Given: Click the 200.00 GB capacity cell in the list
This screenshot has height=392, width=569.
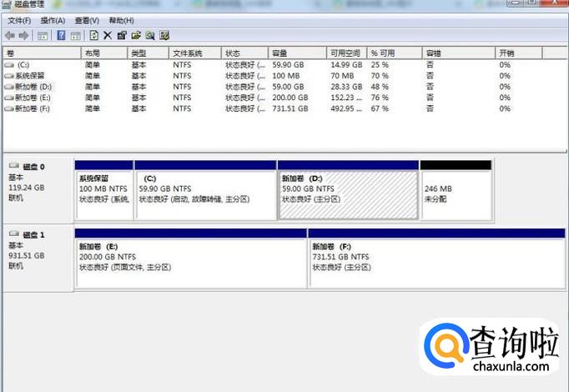Looking at the screenshot, I should 290,98.
